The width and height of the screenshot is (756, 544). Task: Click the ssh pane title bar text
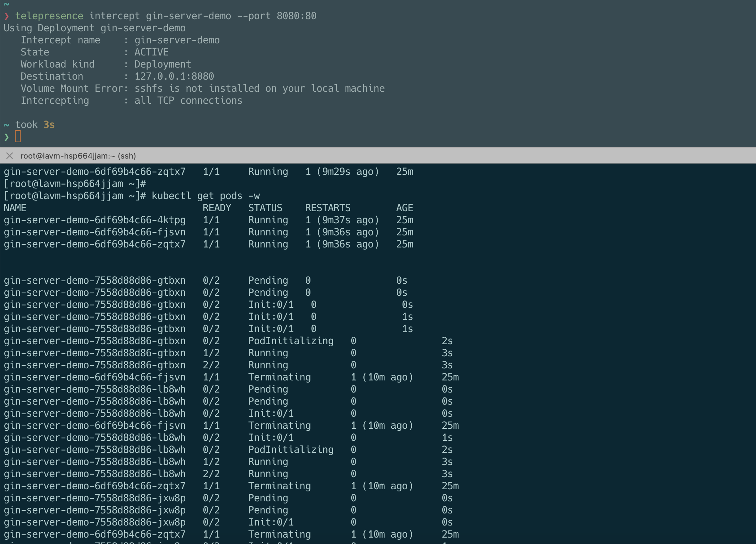click(78, 156)
